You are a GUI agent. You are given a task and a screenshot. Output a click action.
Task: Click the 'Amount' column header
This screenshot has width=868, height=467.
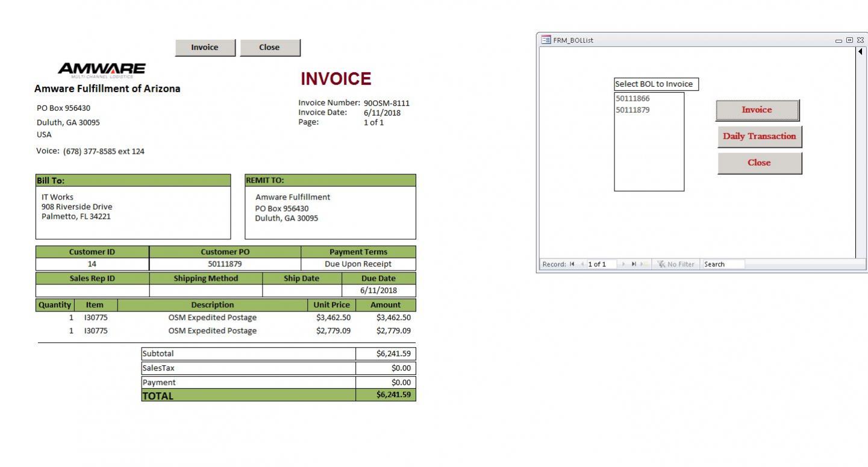[x=386, y=305]
